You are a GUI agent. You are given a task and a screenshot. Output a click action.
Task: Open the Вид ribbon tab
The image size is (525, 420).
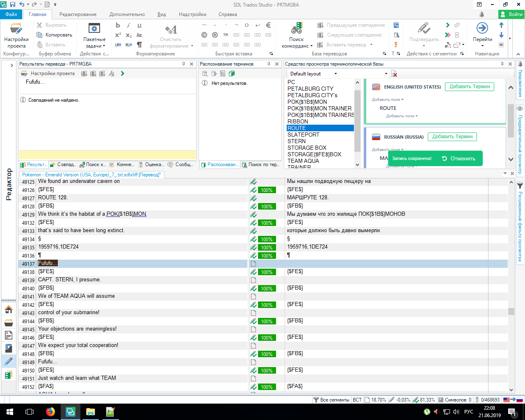point(162,14)
